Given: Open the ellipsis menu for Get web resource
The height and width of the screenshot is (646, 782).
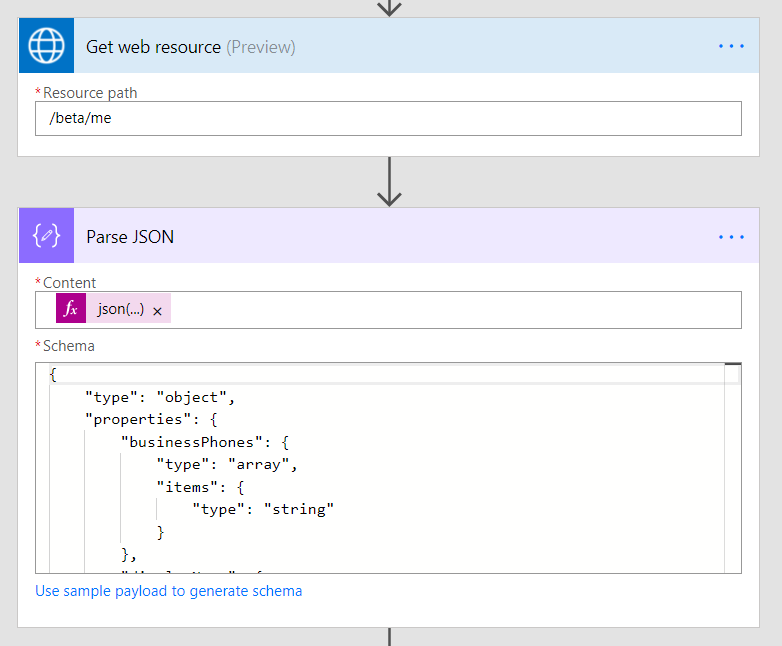Looking at the screenshot, I should [x=731, y=47].
